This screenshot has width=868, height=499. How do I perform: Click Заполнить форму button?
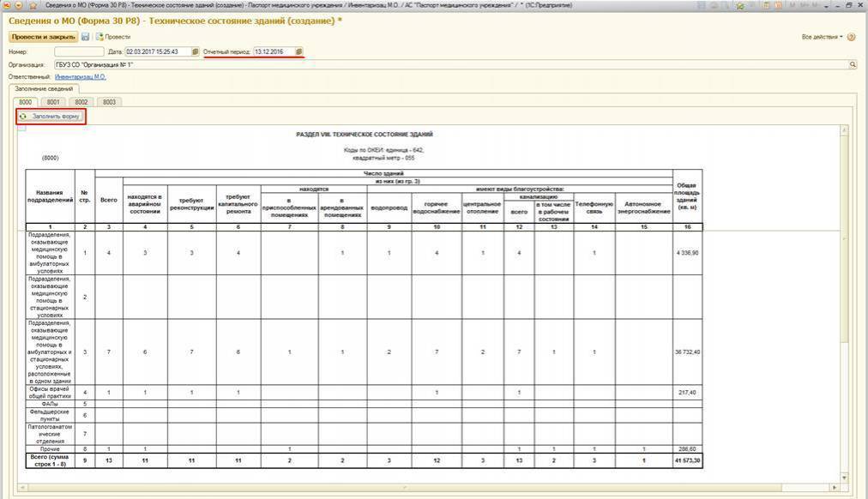point(51,116)
